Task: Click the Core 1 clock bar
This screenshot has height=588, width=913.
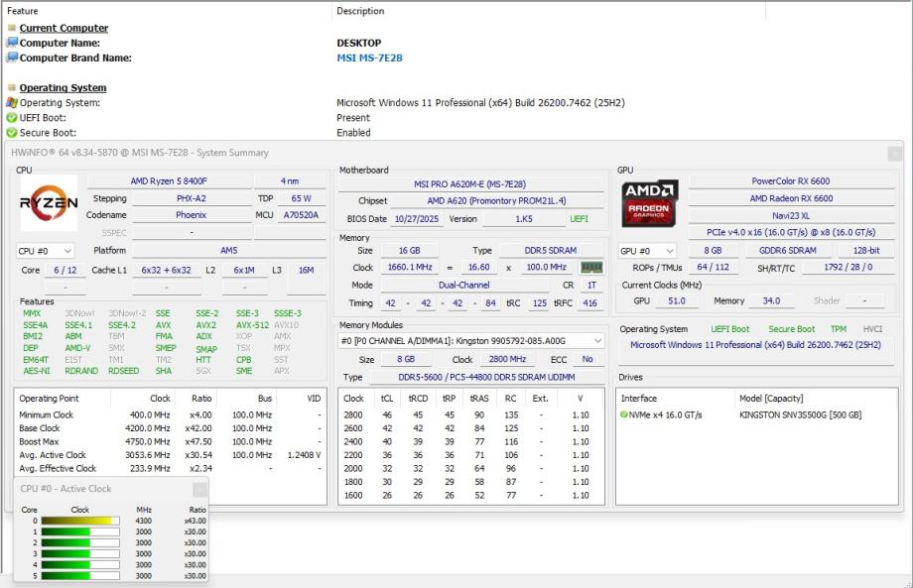Action: click(x=80, y=531)
